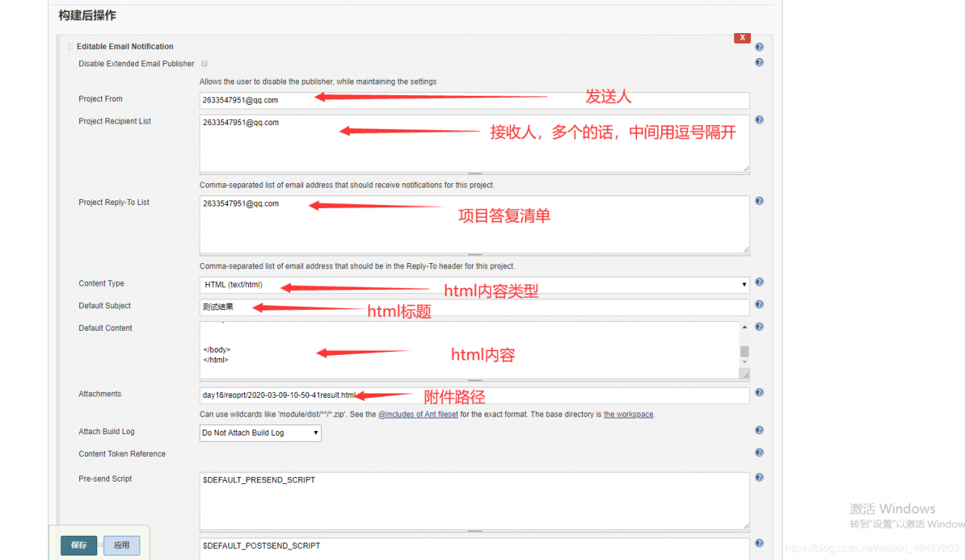Open help icon for Project Reply-To List
The height and width of the screenshot is (560, 965).
click(759, 201)
